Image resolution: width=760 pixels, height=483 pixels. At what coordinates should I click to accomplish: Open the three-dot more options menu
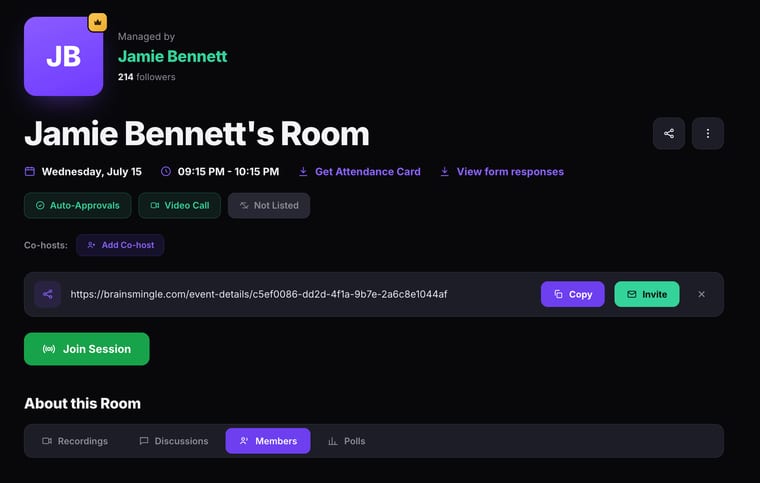pos(708,133)
